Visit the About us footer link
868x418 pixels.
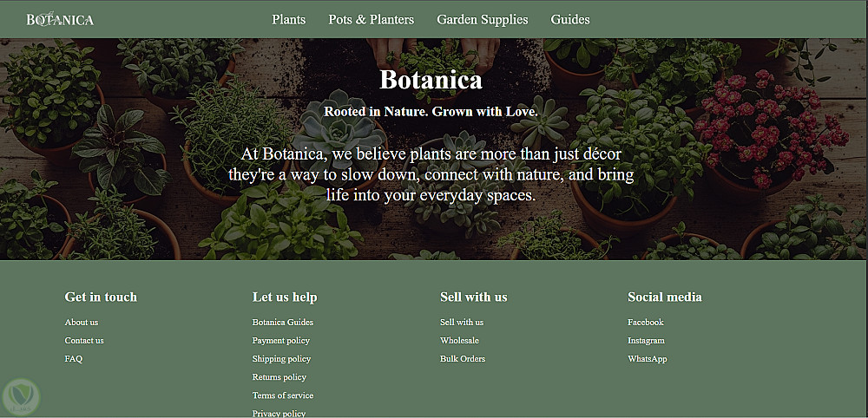coord(82,323)
